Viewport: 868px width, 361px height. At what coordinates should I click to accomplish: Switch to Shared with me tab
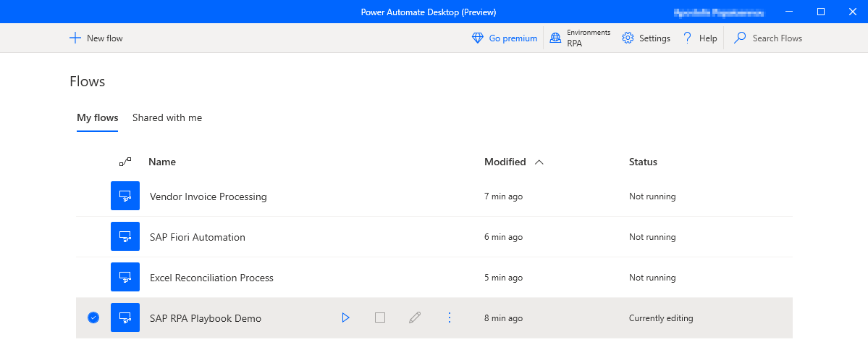point(167,117)
